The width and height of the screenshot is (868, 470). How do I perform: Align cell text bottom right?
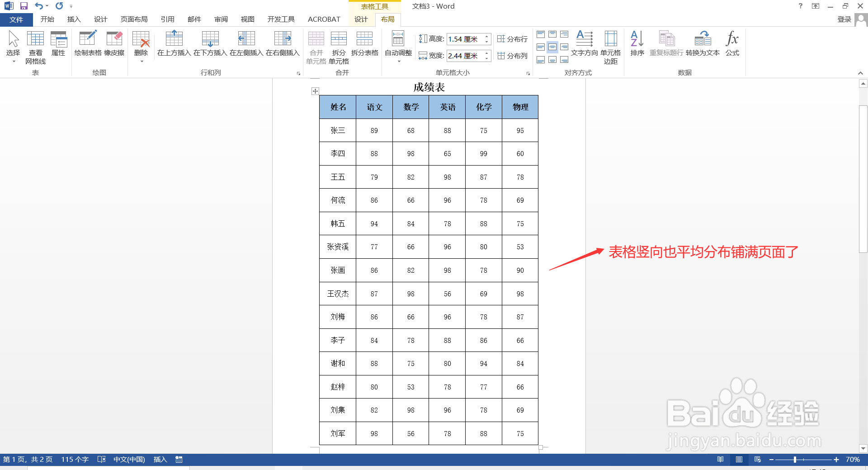point(564,60)
